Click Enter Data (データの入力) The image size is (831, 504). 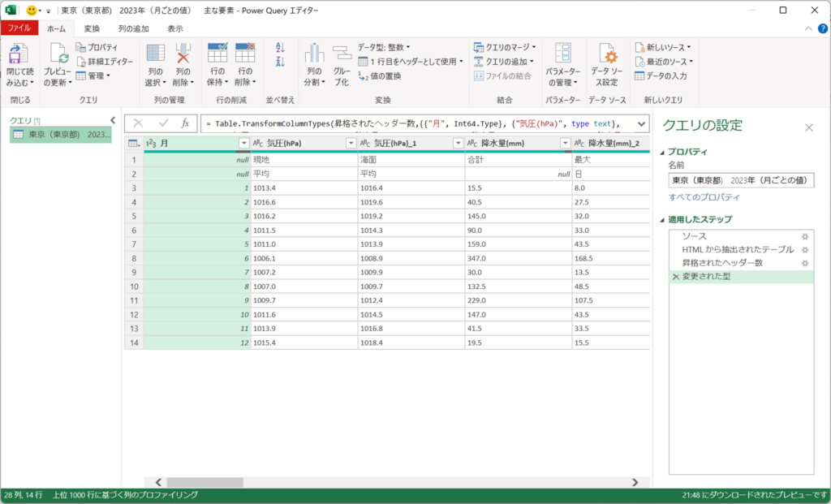coord(661,75)
